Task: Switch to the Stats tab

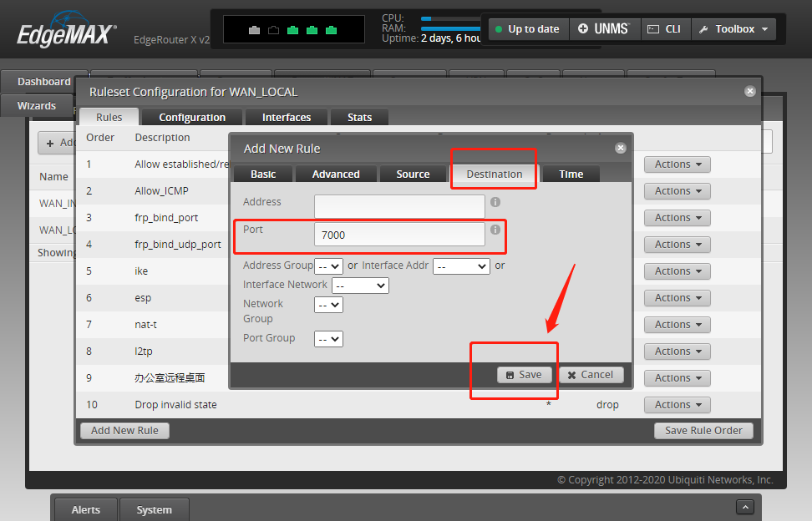Action: point(359,117)
